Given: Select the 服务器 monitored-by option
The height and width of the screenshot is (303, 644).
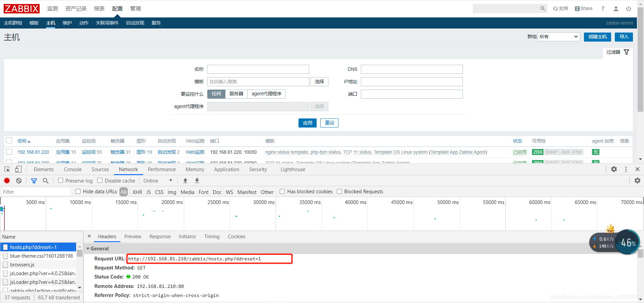Looking at the screenshot, I should 236,94.
